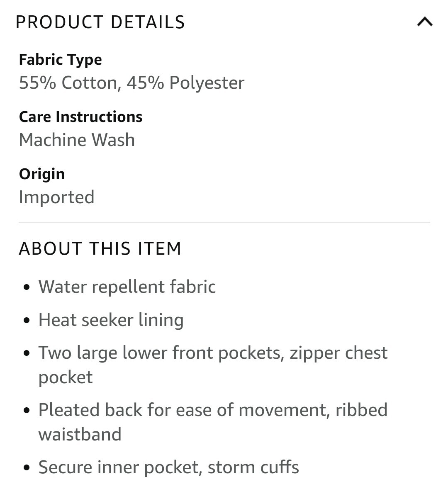The height and width of the screenshot is (489, 448).
Task: Click the word waistband
Action: point(80,434)
